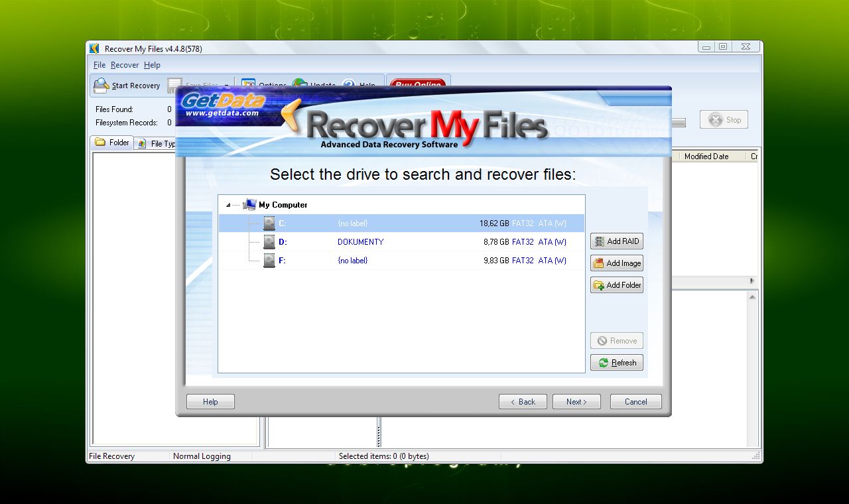Screen dimensions: 849x504
Task: Click the disabled Remove button
Action: point(617,341)
